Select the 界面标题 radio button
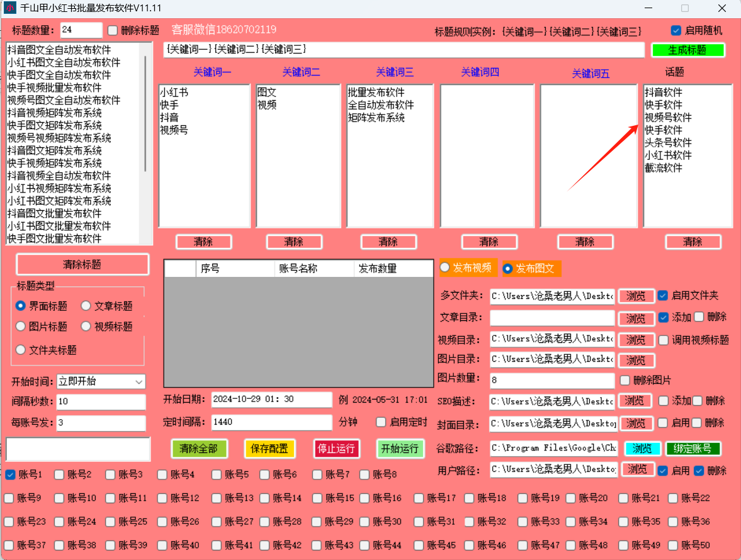 click(x=20, y=306)
